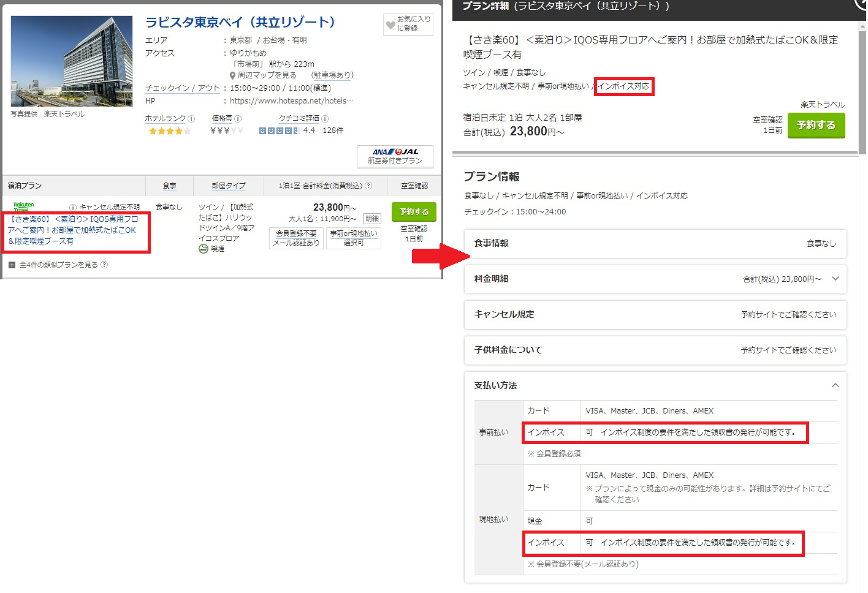
Task: Click the question mark icon beside 合計料金(消費税込)
Action: (368, 186)
